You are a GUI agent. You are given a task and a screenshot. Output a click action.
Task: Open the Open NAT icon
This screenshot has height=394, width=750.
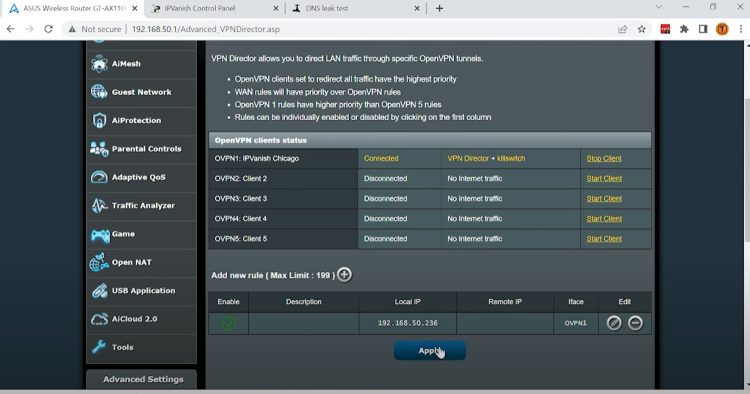(99, 262)
